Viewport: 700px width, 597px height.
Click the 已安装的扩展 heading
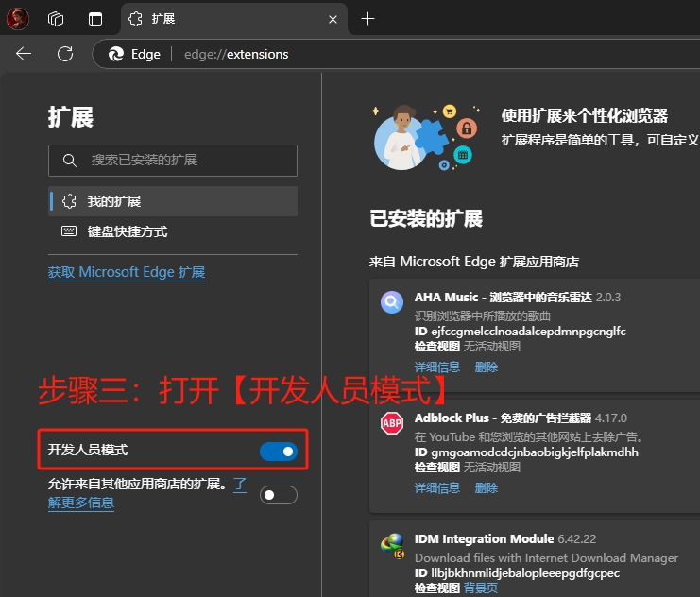(x=426, y=219)
